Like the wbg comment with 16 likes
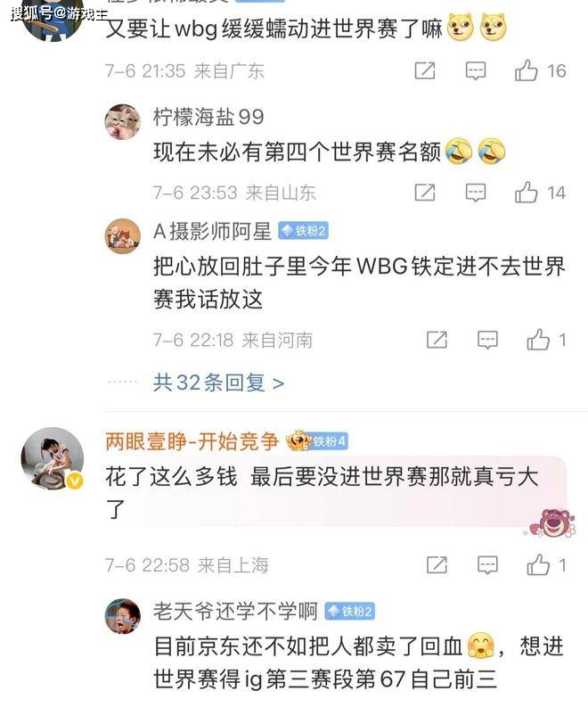The height and width of the screenshot is (707, 588). [527, 70]
